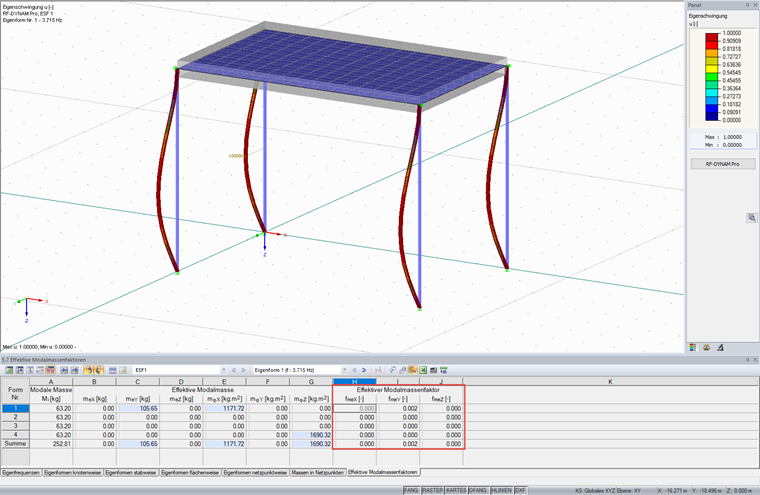
Task: Select row header 3 in table
Action: click(16, 426)
